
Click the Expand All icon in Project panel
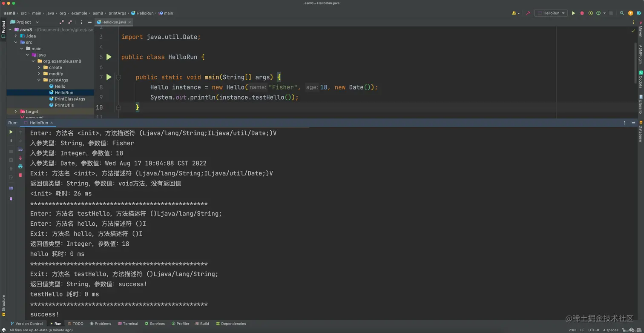point(62,22)
